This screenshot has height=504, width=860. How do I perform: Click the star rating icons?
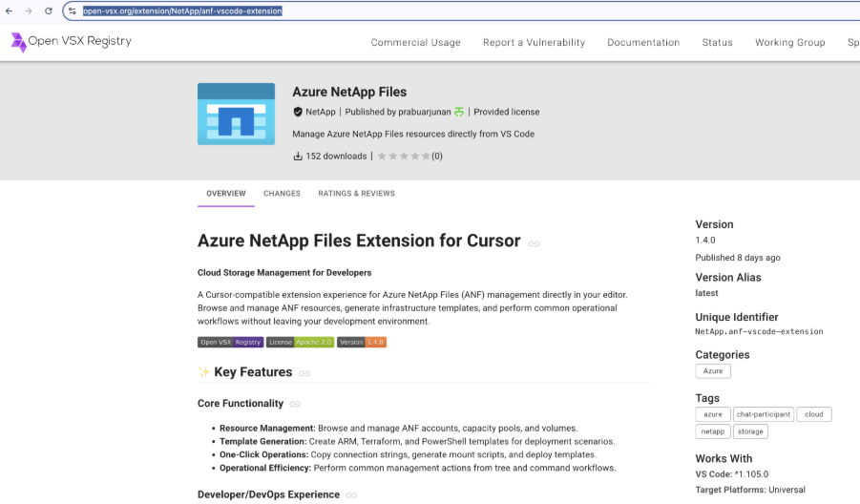(404, 157)
